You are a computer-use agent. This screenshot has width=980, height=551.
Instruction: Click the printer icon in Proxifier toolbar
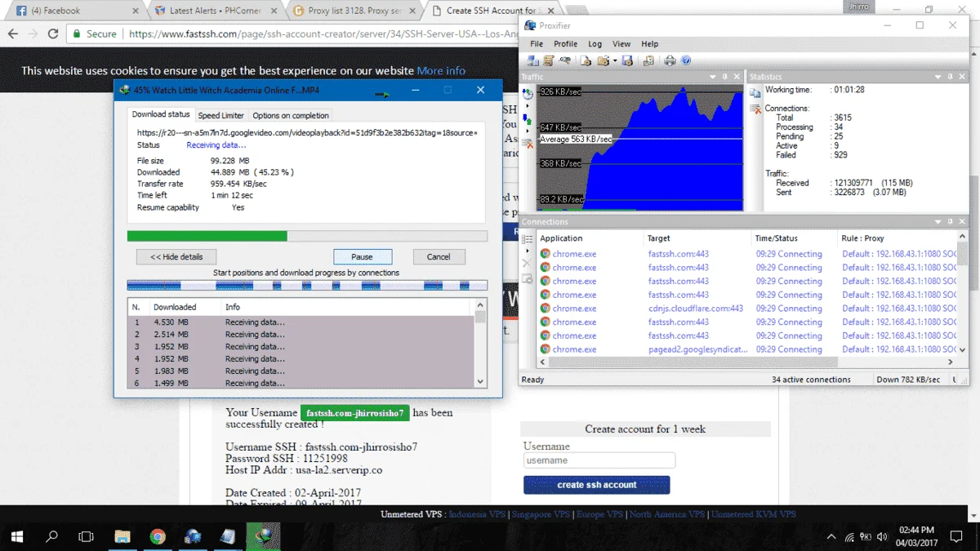pos(670,60)
